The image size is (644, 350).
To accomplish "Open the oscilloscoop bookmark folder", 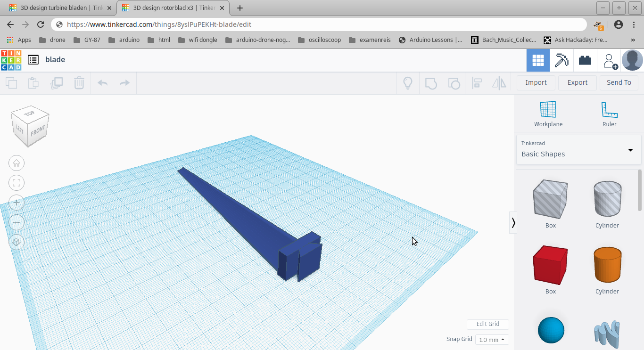I will pyautogui.click(x=320, y=40).
